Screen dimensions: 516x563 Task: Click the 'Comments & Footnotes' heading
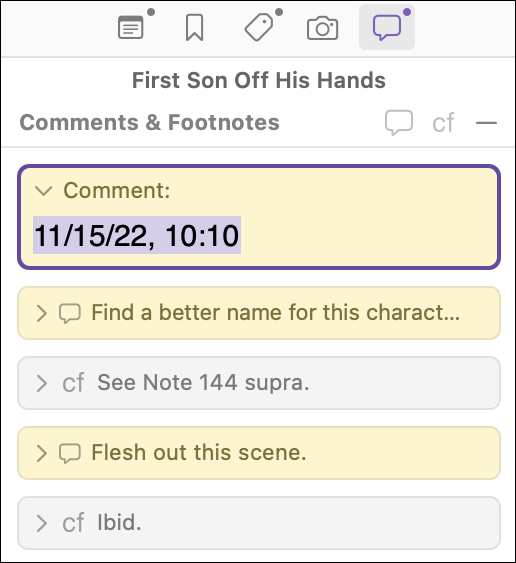pos(149,122)
